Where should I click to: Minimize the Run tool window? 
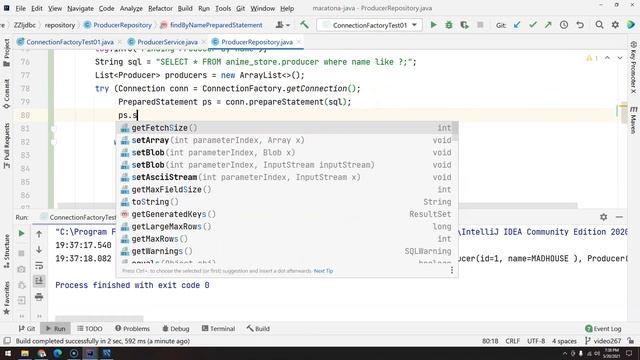pos(619,217)
